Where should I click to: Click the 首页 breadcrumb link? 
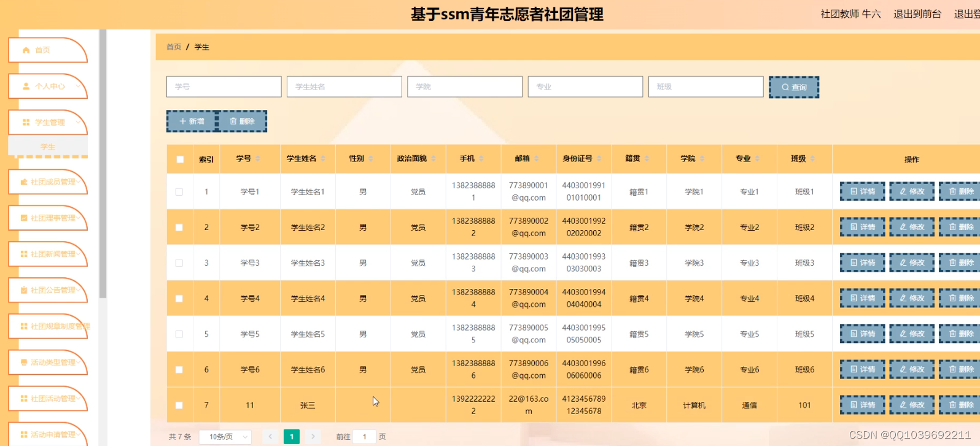[174, 47]
